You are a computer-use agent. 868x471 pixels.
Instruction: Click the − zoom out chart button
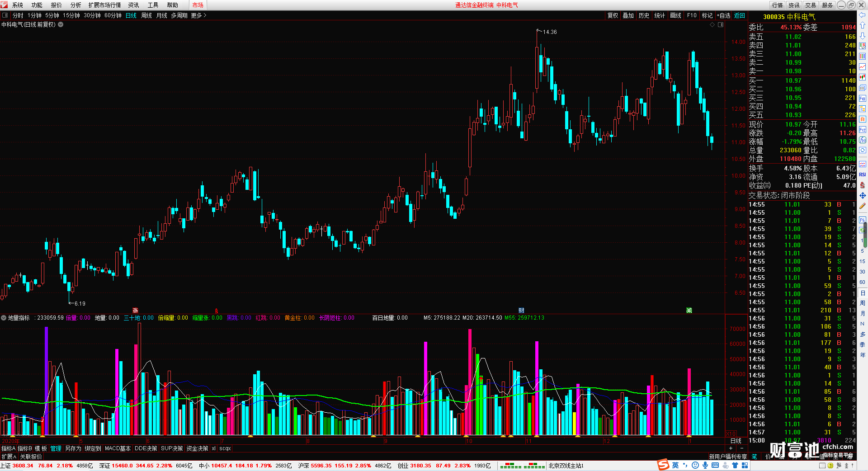(742, 448)
